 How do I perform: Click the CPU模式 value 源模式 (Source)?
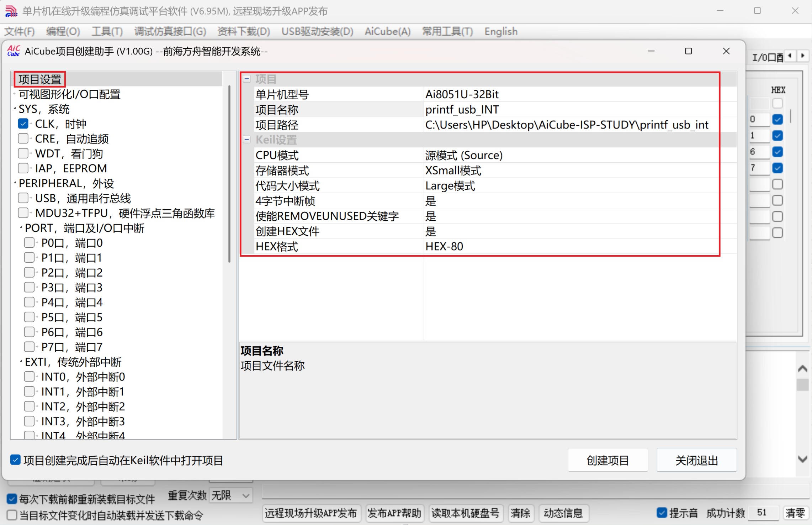[579, 155]
